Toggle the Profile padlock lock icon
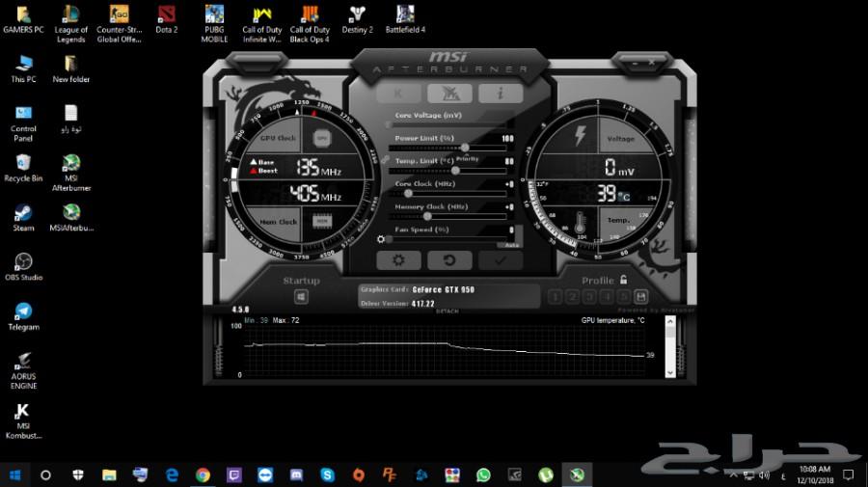This screenshot has height=487, width=868. tap(624, 280)
